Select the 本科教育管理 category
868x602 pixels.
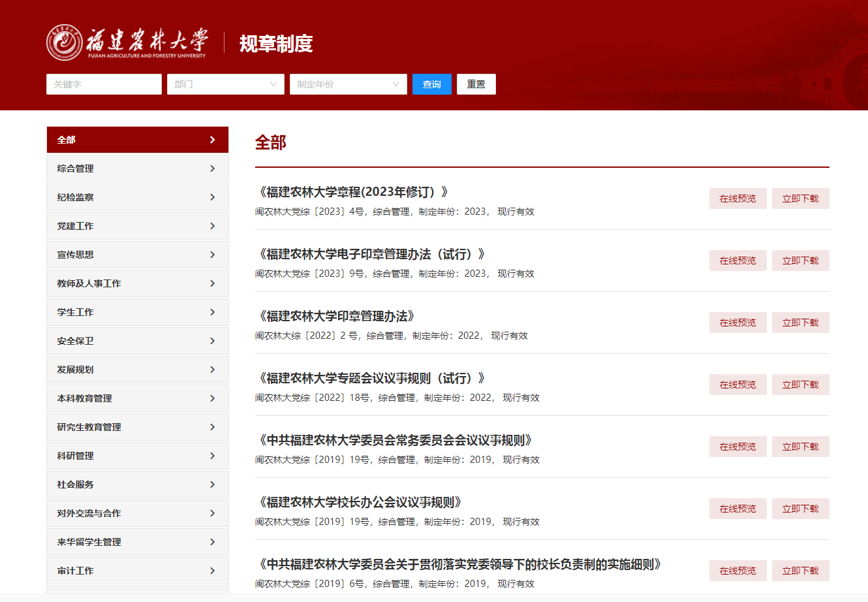138,398
